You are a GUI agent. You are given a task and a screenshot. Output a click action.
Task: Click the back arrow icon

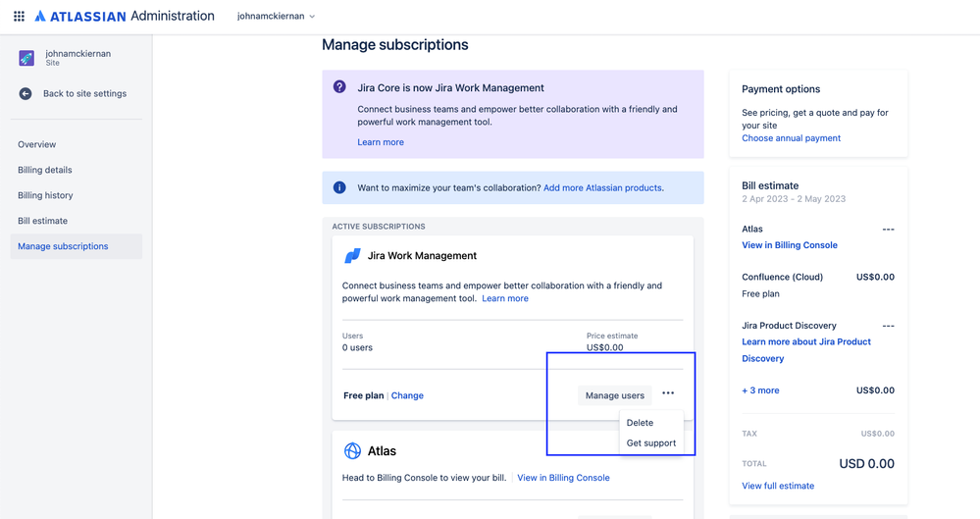pos(25,94)
